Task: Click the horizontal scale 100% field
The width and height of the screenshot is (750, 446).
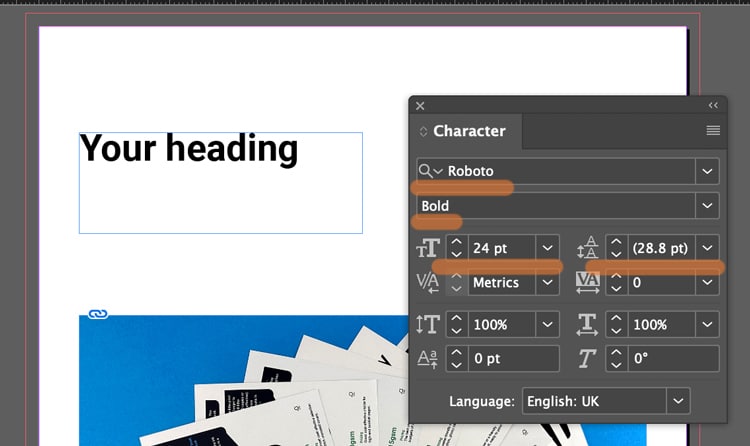Action: (661, 324)
